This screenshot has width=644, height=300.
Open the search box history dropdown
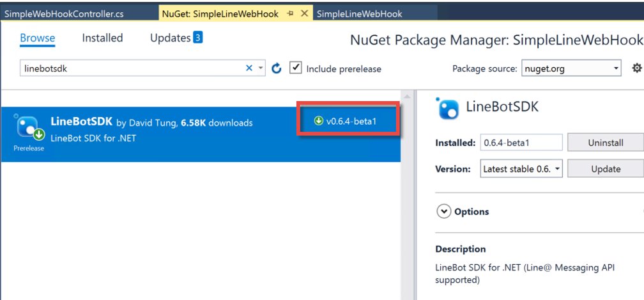click(261, 68)
